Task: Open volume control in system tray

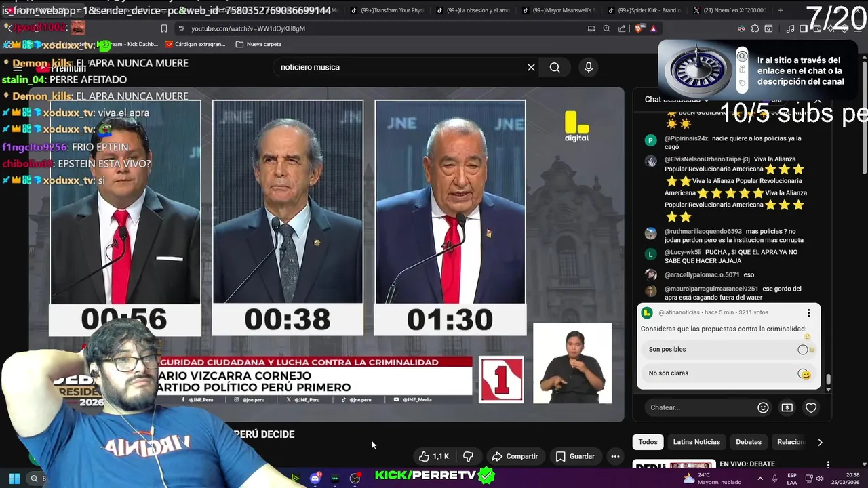Action: (820, 479)
